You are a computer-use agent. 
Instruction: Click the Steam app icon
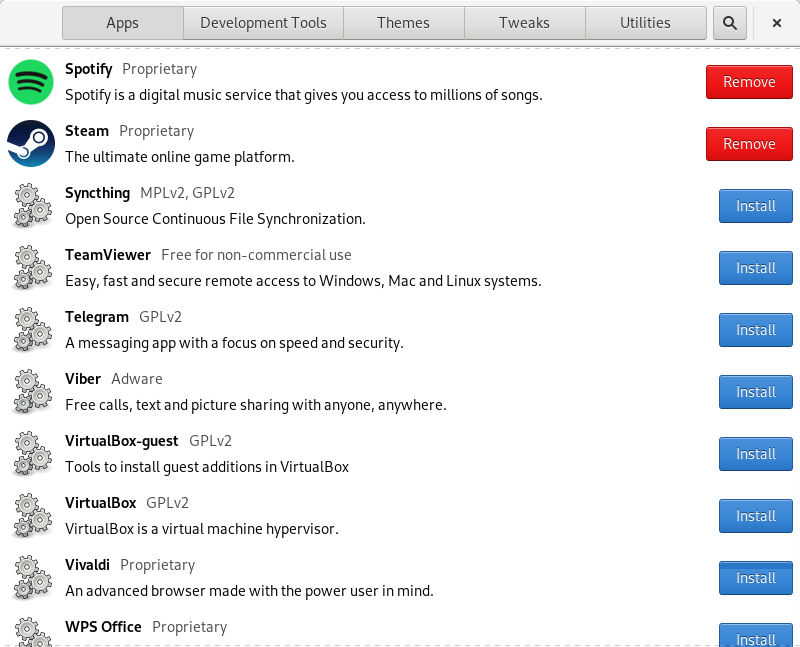31,143
